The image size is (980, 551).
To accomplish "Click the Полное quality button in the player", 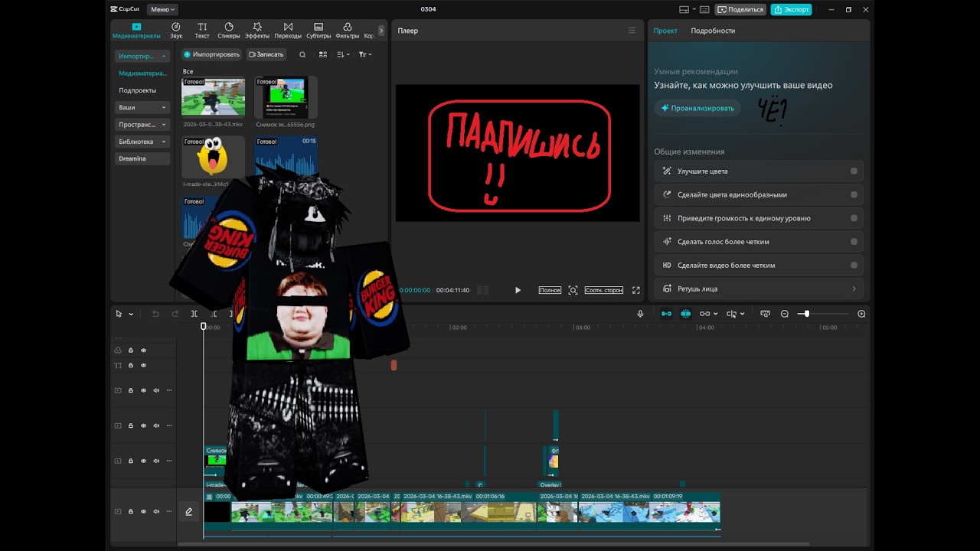I will tap(550, 290).
